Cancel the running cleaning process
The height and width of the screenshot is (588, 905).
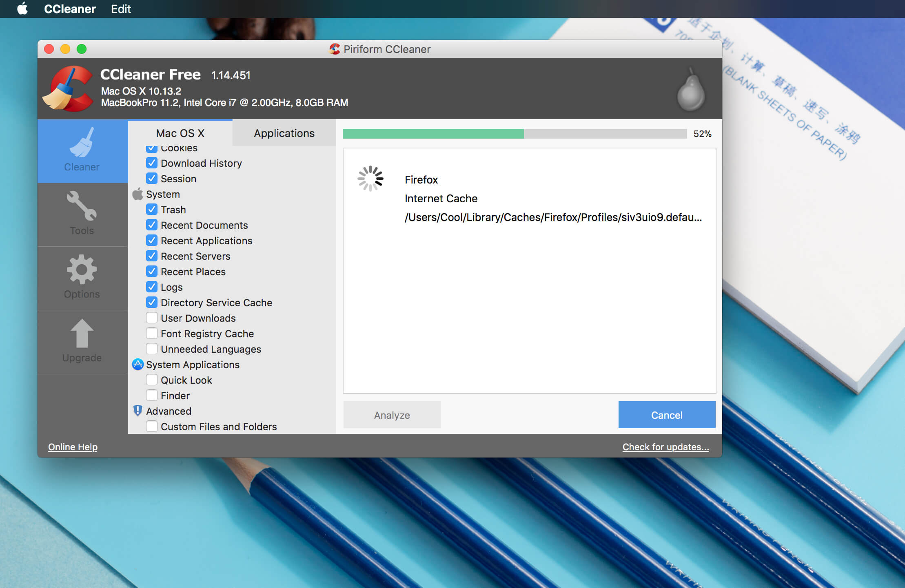tap(667, 415)
